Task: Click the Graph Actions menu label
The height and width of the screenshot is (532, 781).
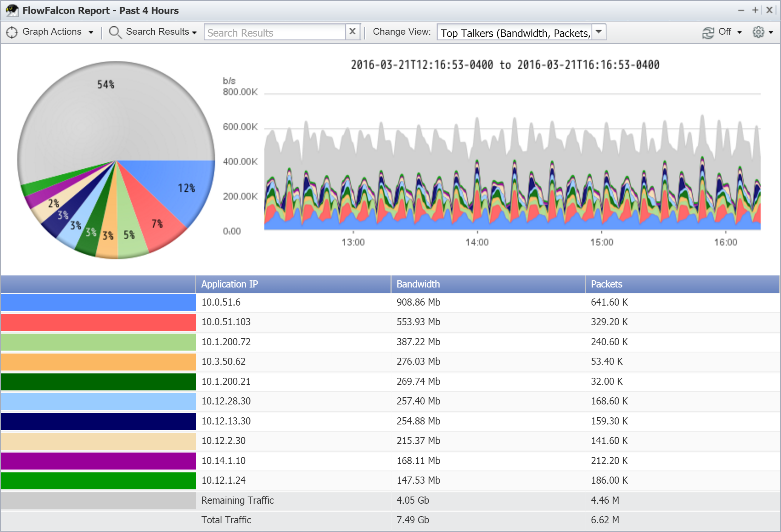Action: click(52, 32)
